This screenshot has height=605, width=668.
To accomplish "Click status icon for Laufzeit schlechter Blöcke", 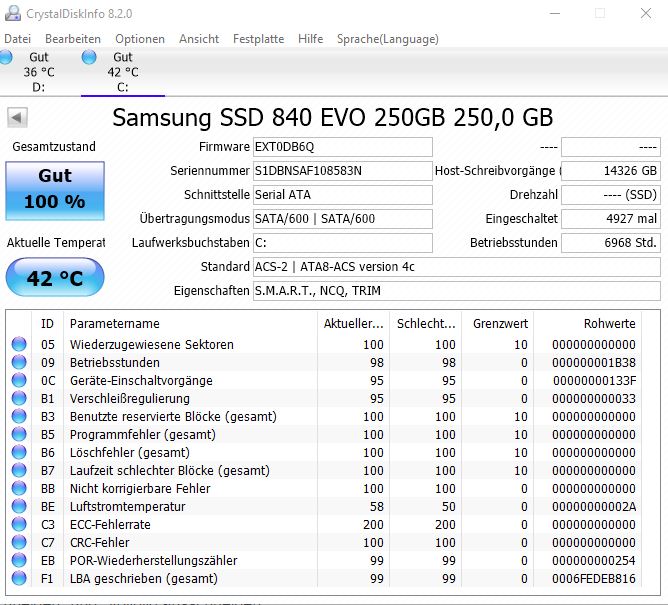I will [19, 470].
